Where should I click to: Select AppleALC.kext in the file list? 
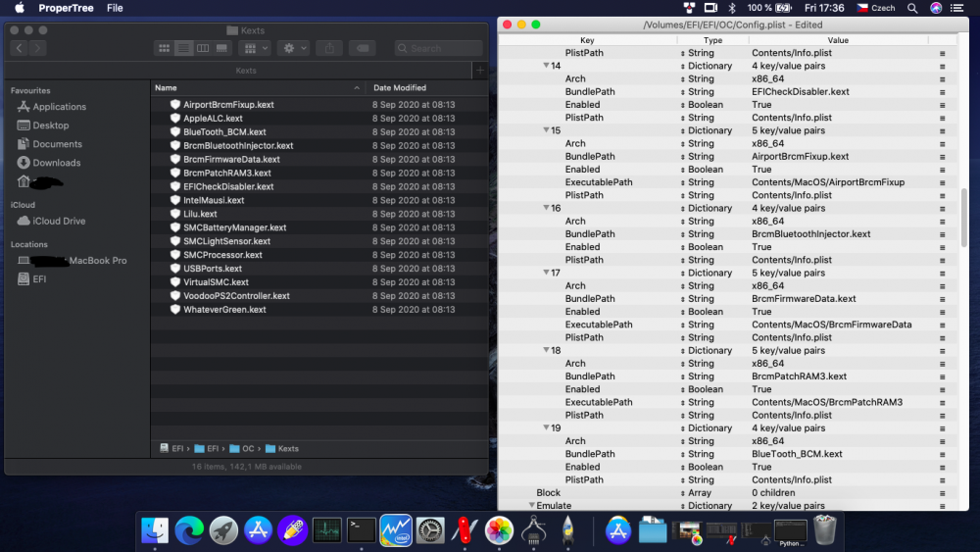(x=213, y=119)
